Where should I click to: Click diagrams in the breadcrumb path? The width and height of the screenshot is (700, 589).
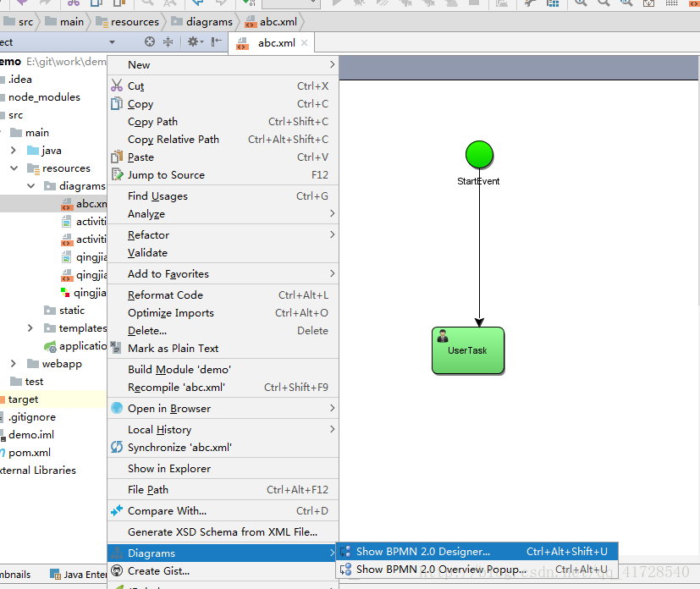pos(209,22)
